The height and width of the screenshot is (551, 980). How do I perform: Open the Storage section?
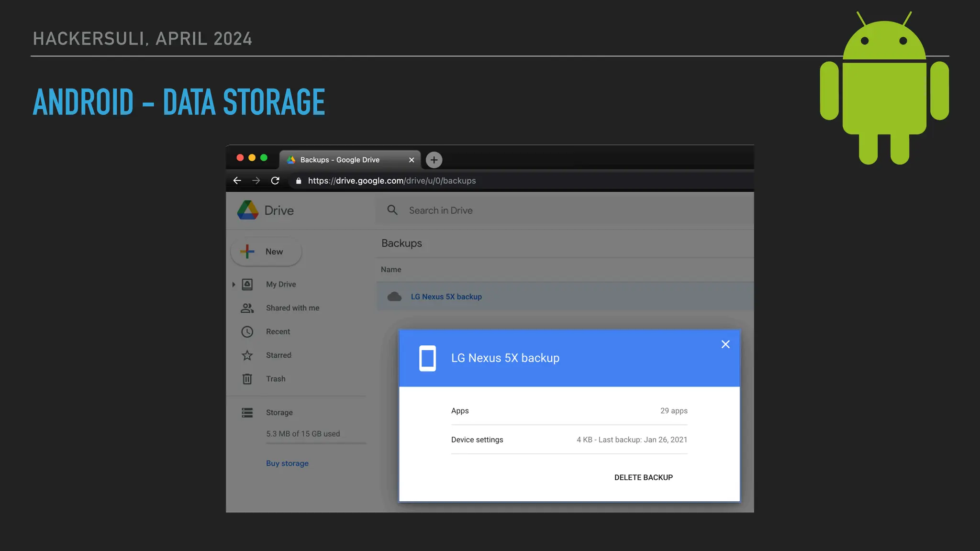(279, 412)
